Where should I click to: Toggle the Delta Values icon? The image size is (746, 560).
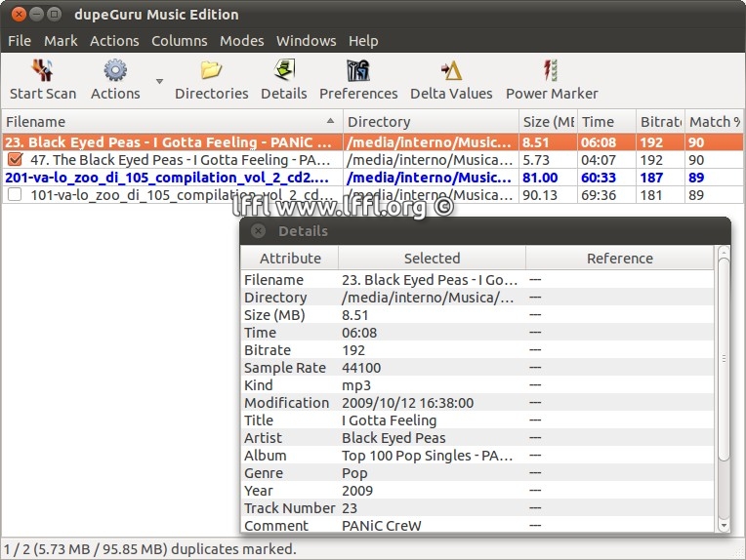pos(451,71)
